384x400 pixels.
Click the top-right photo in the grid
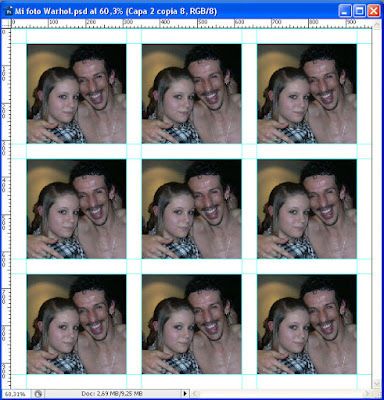[x=307, y=94]
